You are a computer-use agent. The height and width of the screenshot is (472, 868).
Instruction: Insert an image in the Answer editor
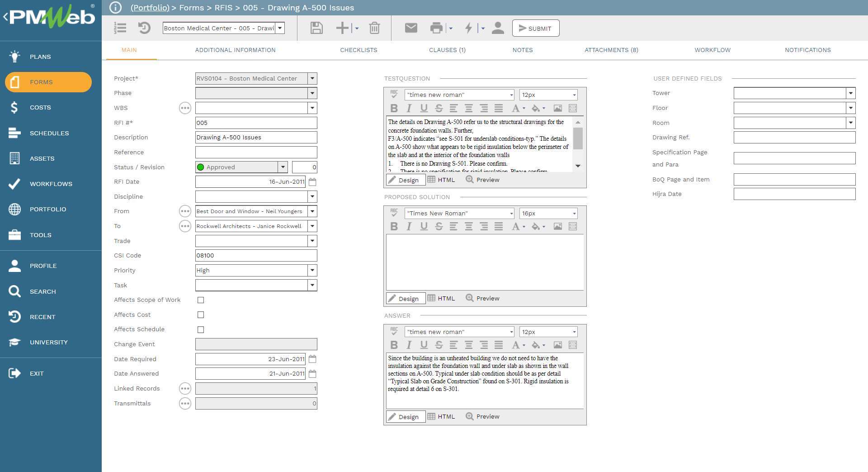pos(558,345)
